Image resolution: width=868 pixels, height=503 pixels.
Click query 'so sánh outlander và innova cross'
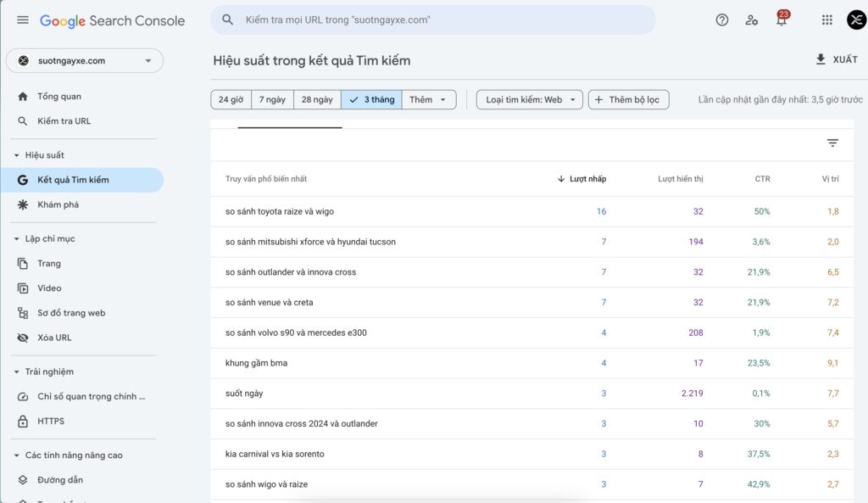[291, 272]
